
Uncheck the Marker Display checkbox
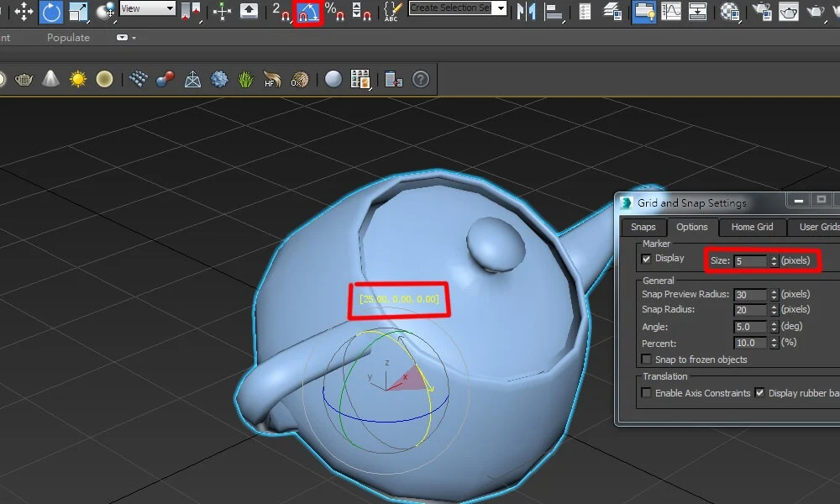click(x=647, y=259)
